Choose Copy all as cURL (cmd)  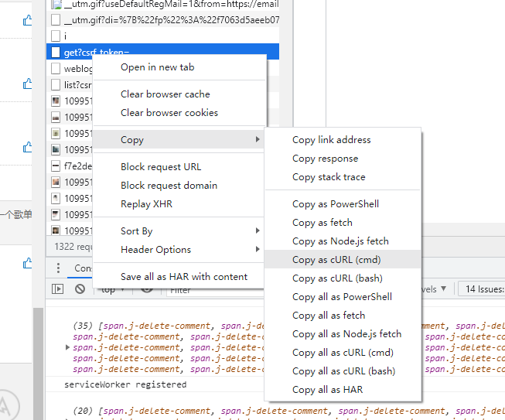click(343, 353)
